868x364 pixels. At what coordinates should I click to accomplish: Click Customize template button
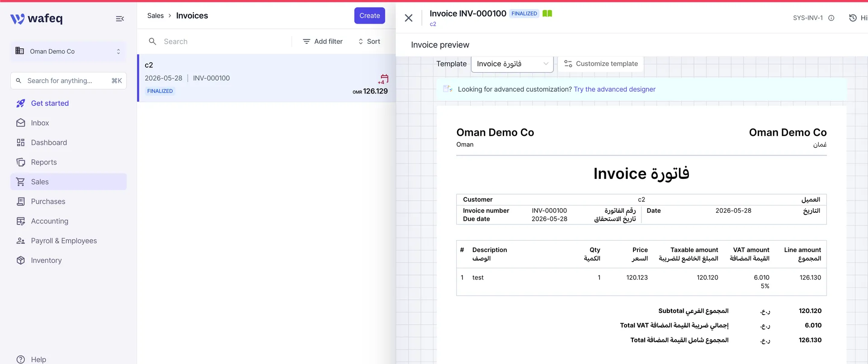click(x=601, y=64)
